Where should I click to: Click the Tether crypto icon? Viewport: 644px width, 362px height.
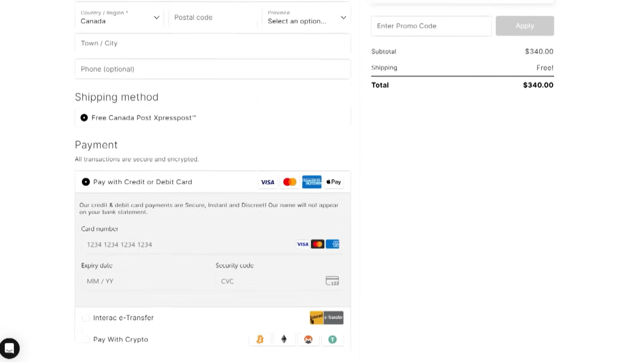coord(332,340)
